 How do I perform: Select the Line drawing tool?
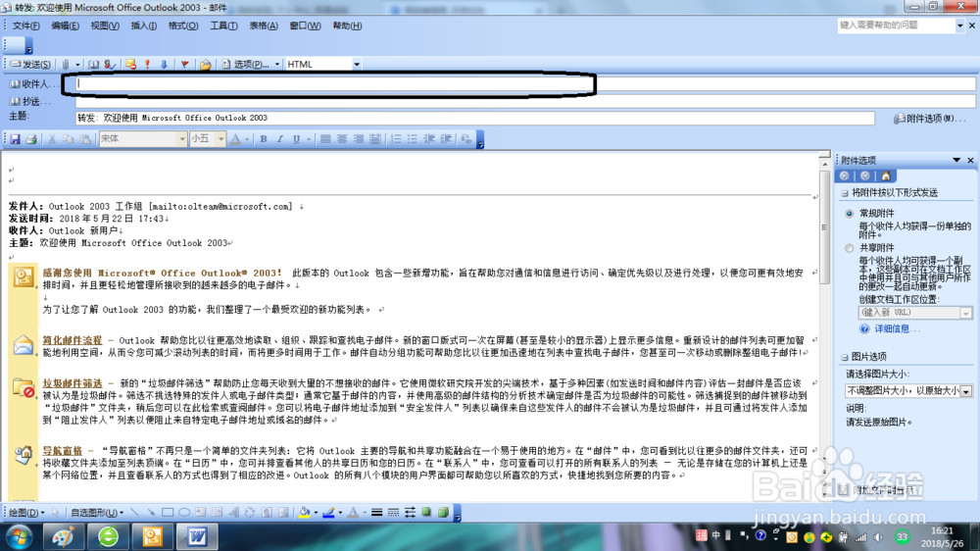[134, 513]
